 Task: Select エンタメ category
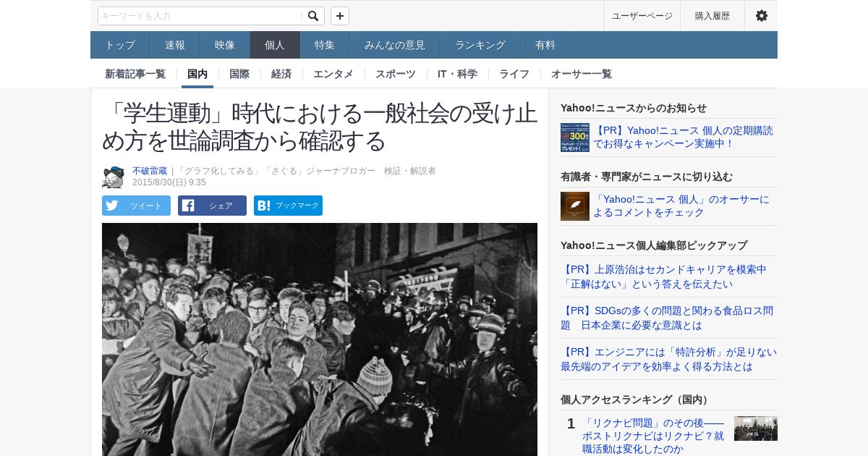point(333,74)
